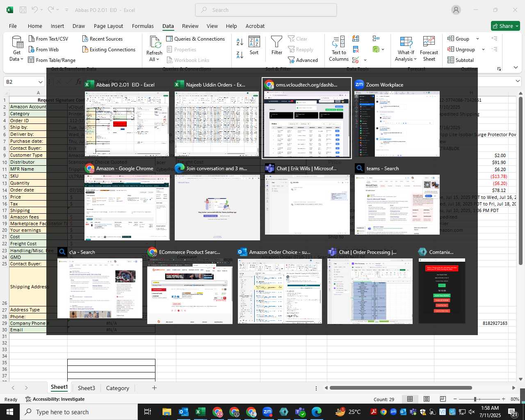This screenshot has height=420, width=525.
Task: Click the 80% zoom level
Action: (515, 399)
